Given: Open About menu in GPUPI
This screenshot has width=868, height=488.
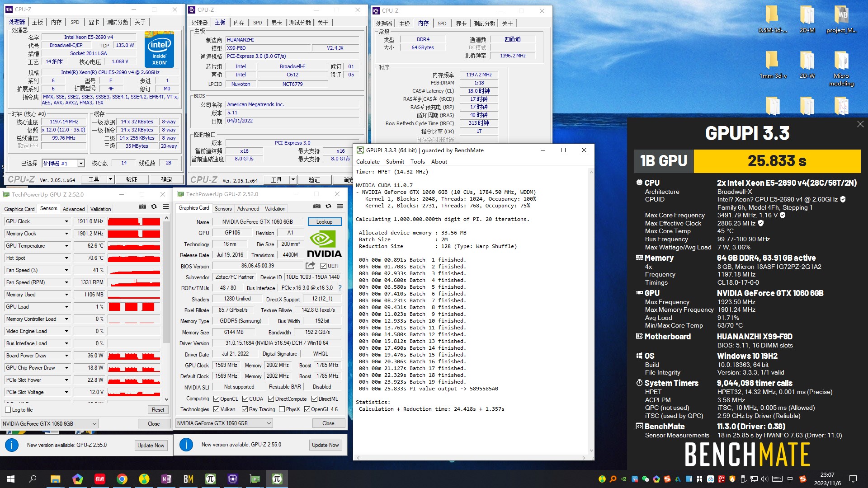Looking at the screenshot, I should coord(439,162).
